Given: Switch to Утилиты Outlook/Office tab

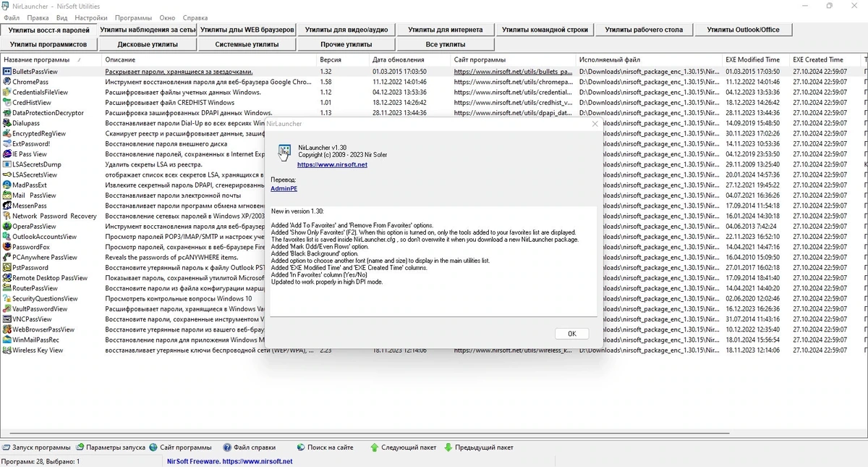Looking at the screenshot, I should (x=743, y=30).
